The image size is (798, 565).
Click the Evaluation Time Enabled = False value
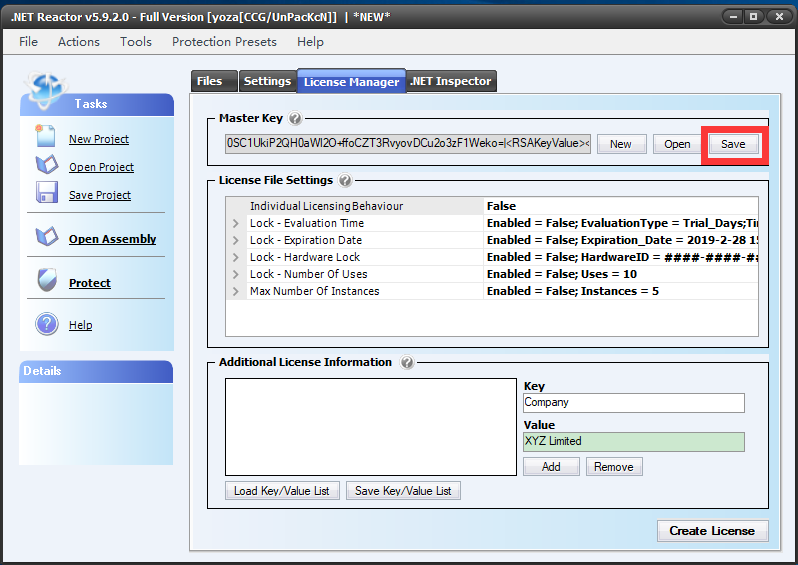pos(621,223)
